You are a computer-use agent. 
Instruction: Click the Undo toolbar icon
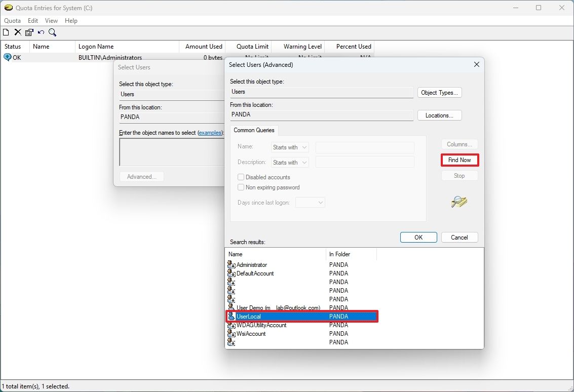click(x=41, y=32)
